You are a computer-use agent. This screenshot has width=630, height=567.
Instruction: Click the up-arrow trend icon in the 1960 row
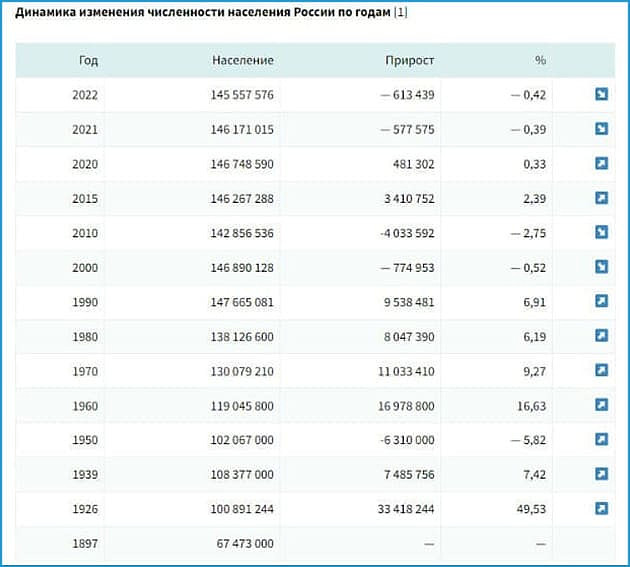click(x=601, y=405)
